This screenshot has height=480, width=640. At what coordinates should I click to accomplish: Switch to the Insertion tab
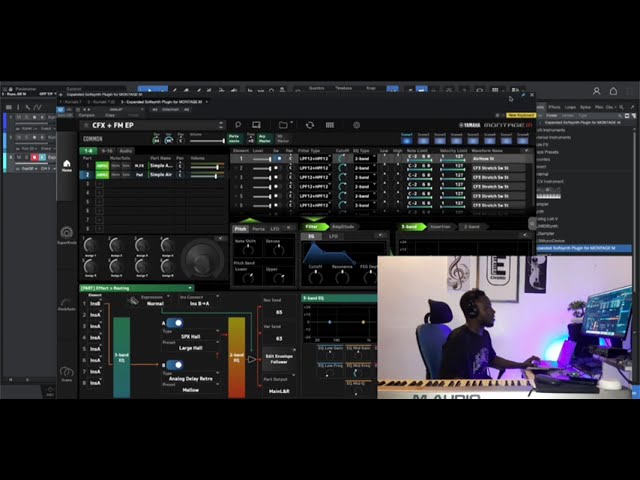440,227
